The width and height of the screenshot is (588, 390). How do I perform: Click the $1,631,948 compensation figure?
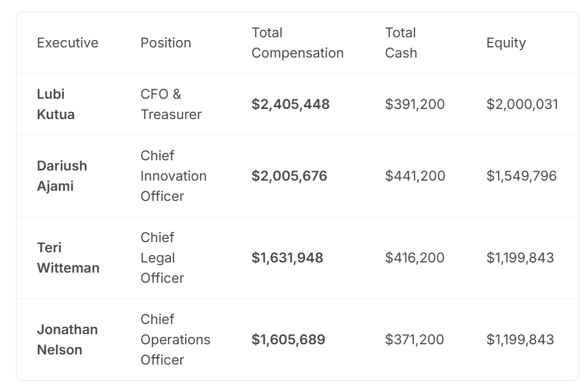(287, 258)
